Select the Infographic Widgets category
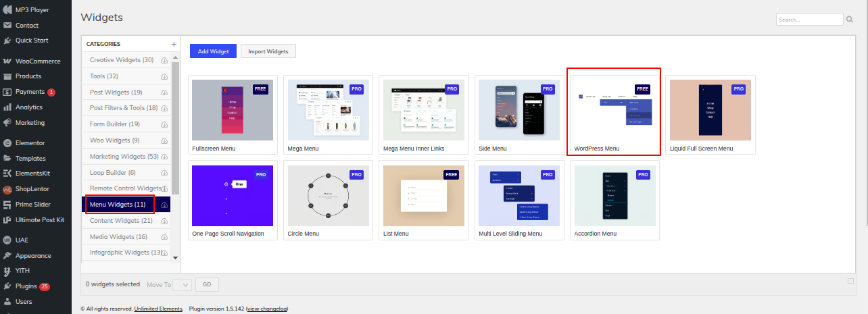This screenshot has width=868, height=314. [x=126, y=253]
